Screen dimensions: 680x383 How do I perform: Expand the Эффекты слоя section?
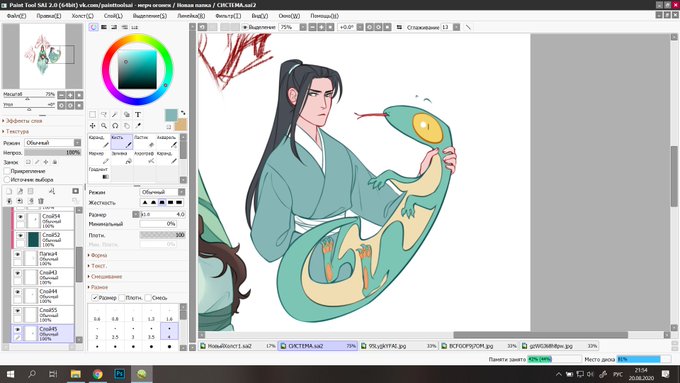(22, 121)
